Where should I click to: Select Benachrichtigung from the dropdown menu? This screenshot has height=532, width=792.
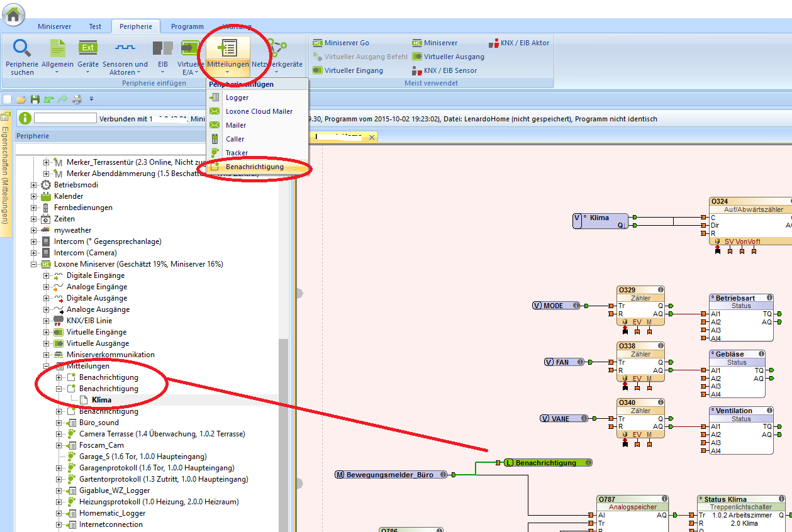click(254, 167)
